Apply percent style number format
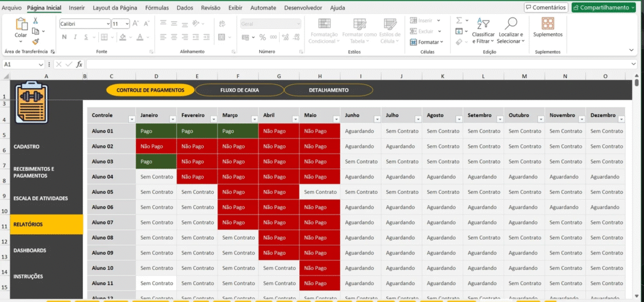 262,37
